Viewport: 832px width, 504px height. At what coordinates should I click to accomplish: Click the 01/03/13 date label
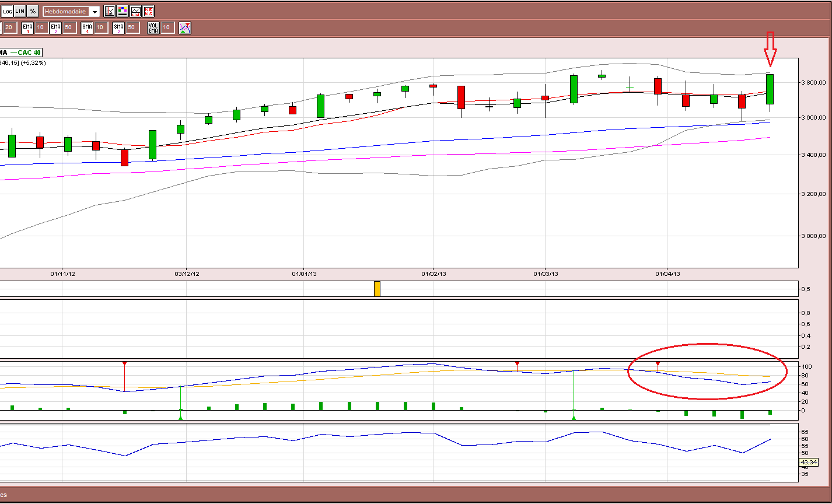coord(546,274)
